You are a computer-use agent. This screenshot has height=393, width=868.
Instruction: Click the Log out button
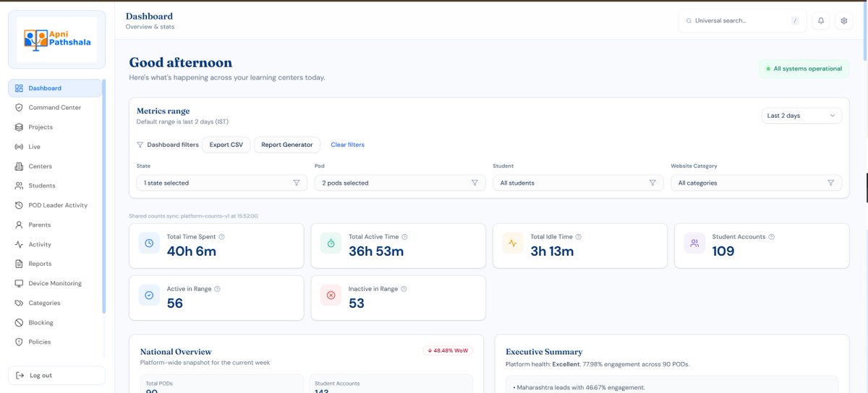pyautogui.click(x=57, y=376)
